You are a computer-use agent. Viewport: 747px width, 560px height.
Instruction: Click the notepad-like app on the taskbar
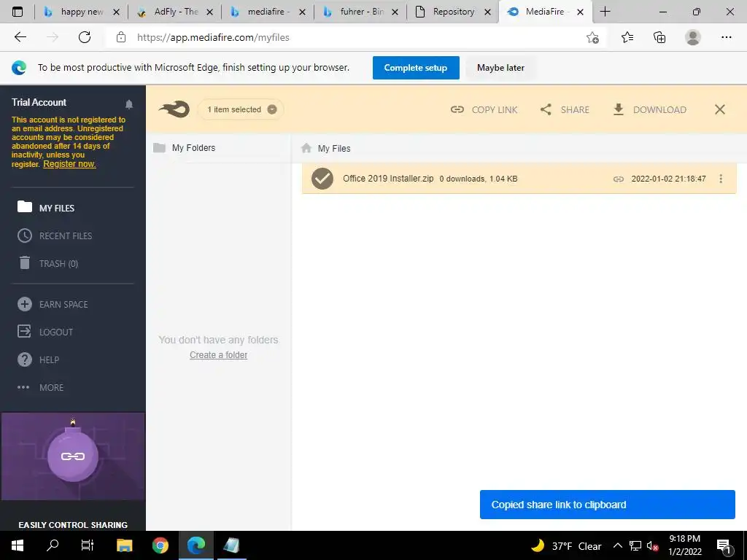coord(231,545)
